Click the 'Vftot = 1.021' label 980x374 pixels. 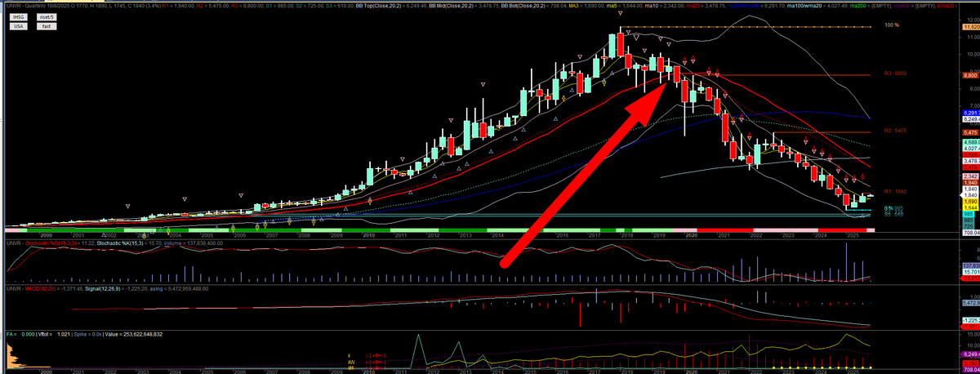tap(54, 334)
